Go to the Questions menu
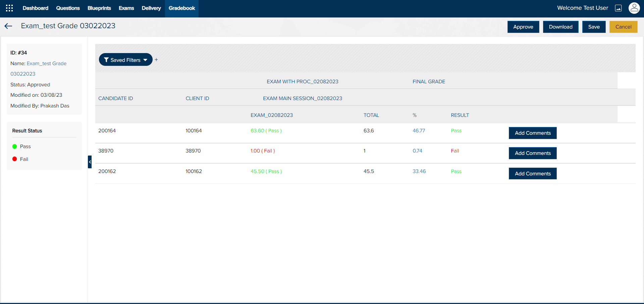 click(68, 8)
